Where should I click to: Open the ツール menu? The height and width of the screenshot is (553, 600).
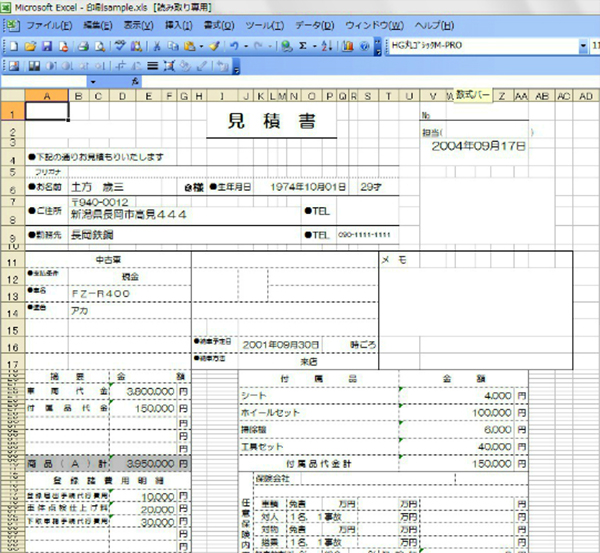264,26
